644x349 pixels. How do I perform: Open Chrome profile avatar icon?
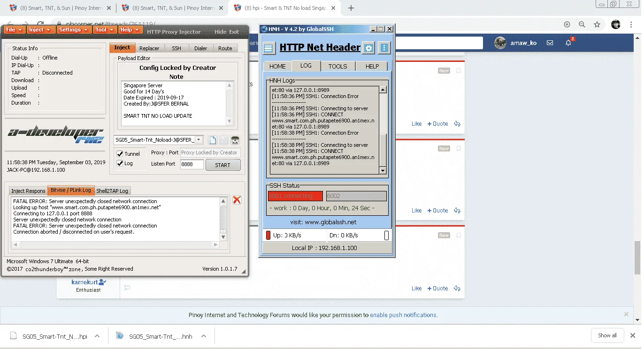pyautogui.click(x=616, y=24)
